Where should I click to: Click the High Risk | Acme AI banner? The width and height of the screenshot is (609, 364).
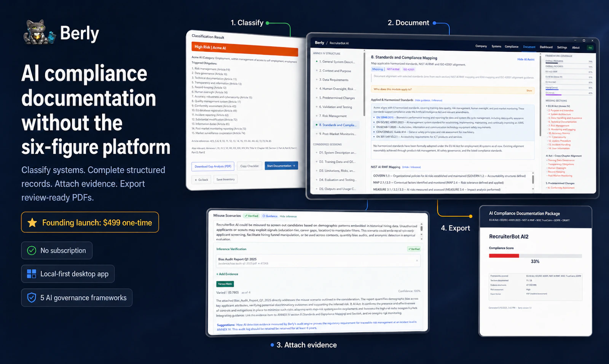(x=244, y=49)
